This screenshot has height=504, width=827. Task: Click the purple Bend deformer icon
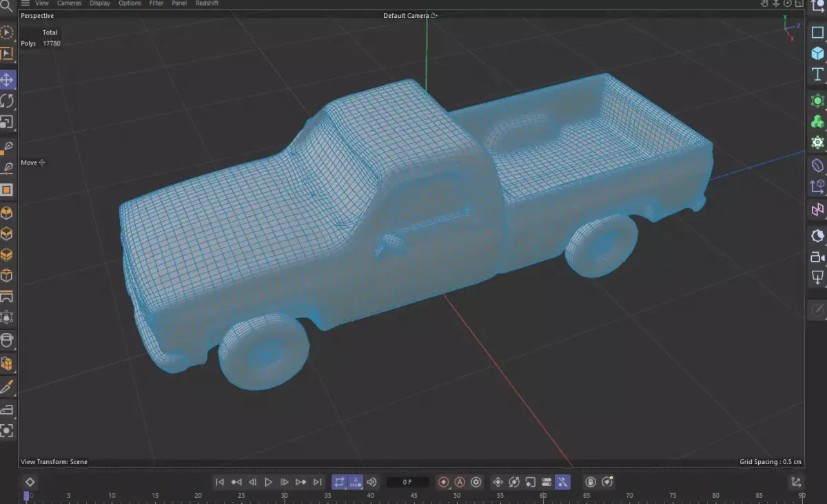coord(817,166)
